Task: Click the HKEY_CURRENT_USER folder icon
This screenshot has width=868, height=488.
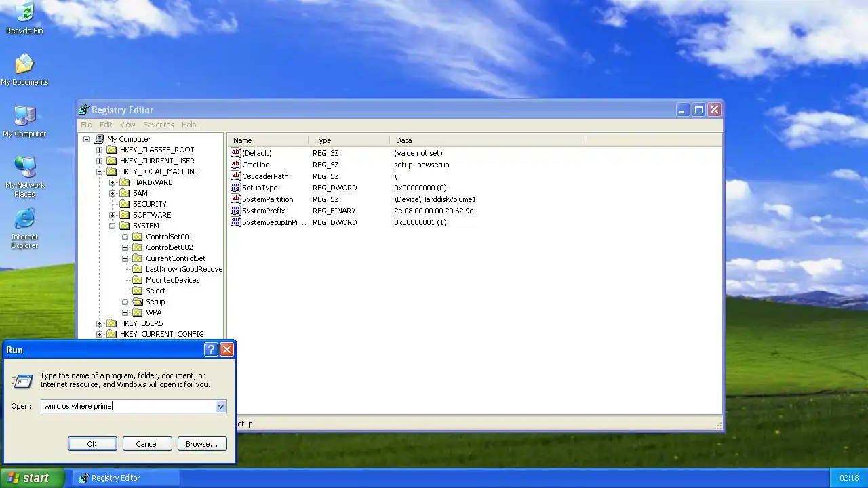Action: [112, 161]
